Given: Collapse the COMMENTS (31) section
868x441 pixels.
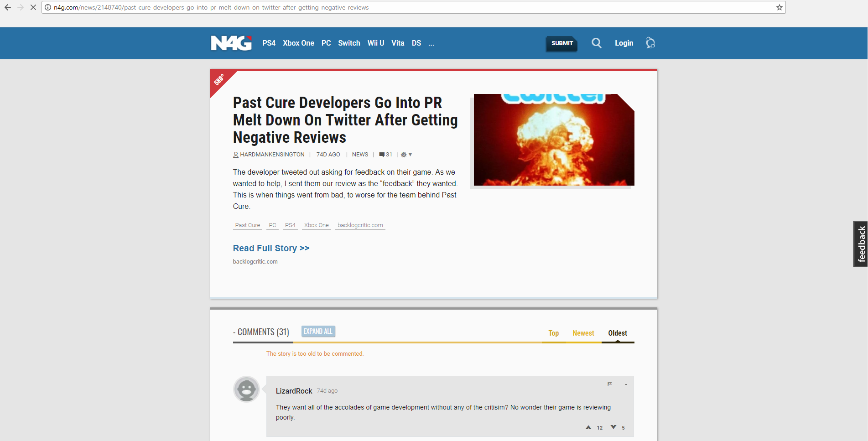Looking at the screenshot, I should [x=261, y=332].
